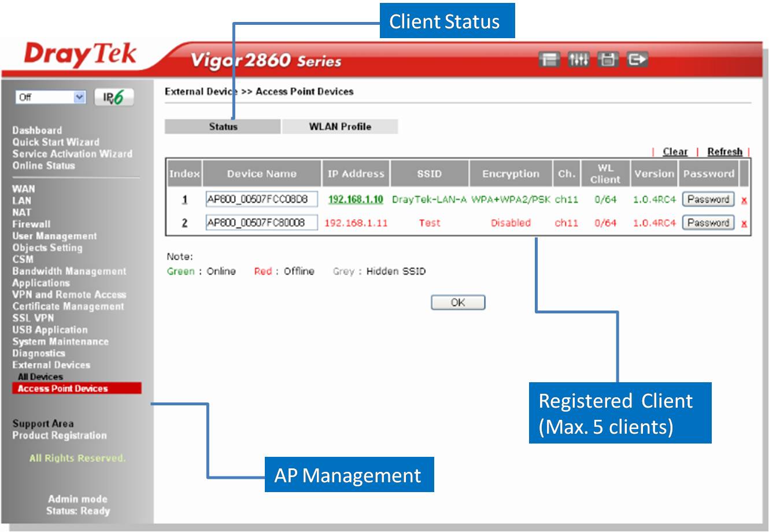This screenshot has height=532, width=769.
Task: Click the logout arrow icon
Action: [637, 60]
